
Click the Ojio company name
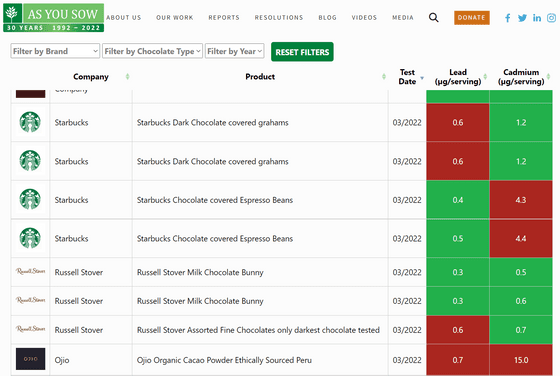[62, 360]
